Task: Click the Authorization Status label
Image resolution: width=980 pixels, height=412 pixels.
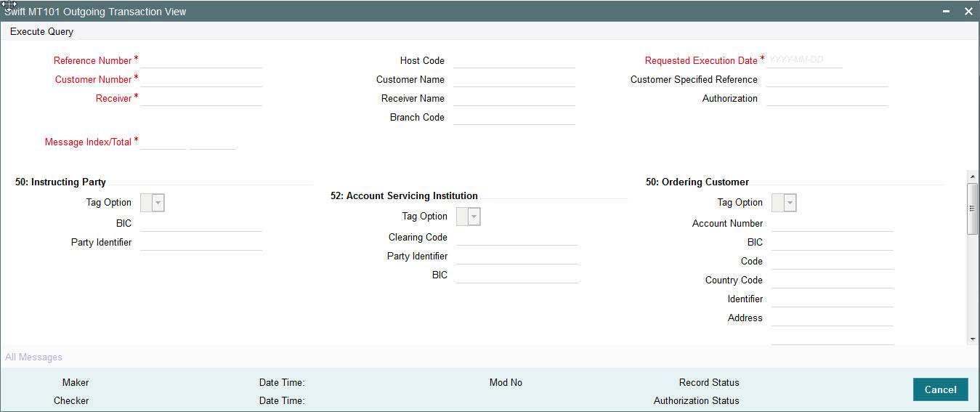Action: pos(696,400)
